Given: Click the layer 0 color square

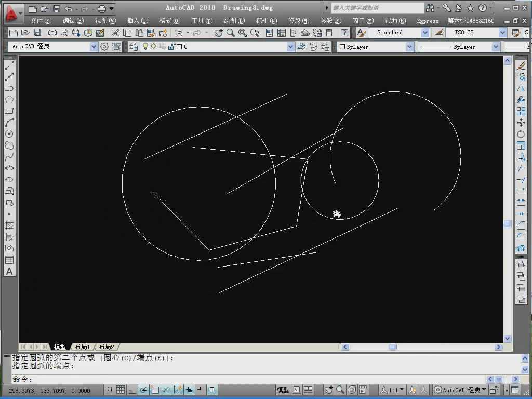Looking at the screenshot, I should coord(179,47).
